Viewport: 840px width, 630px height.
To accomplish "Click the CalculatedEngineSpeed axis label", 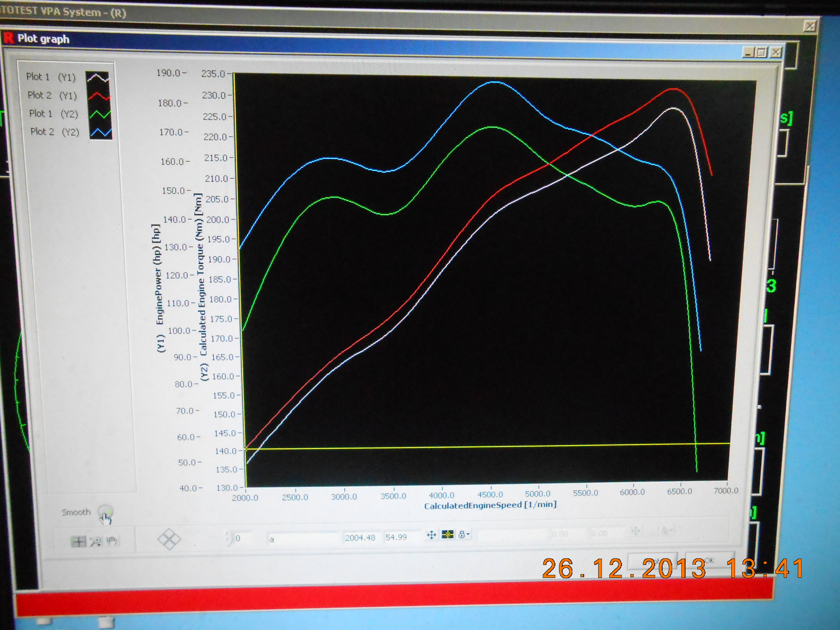I will [490, 505].
